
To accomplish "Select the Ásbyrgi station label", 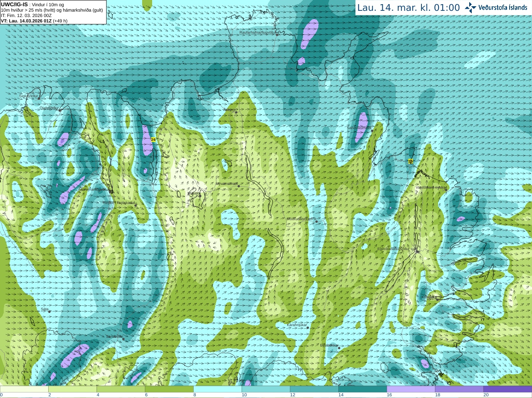I will click(229, 110).
